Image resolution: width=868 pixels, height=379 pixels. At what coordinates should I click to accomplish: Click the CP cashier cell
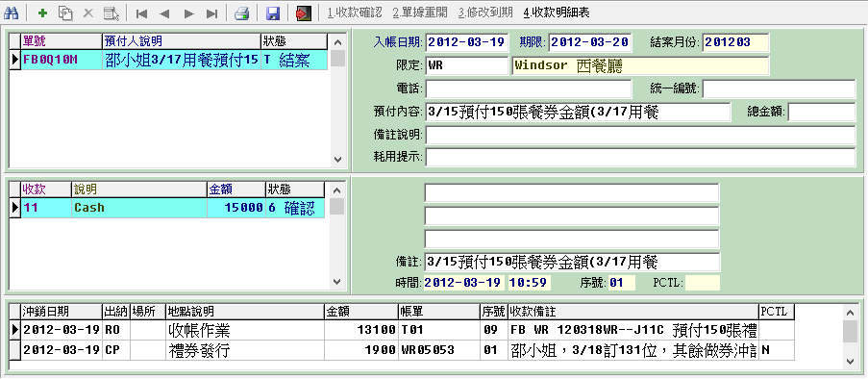point(115,350)
